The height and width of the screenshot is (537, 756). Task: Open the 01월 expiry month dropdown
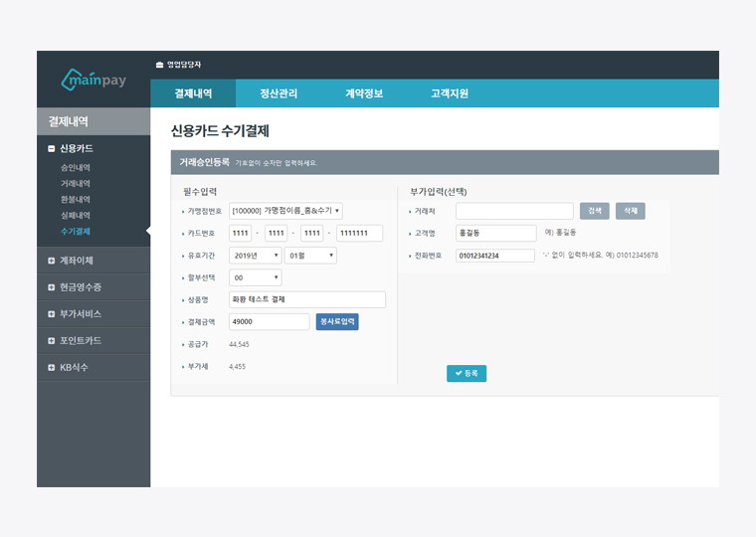click(310, 256)
